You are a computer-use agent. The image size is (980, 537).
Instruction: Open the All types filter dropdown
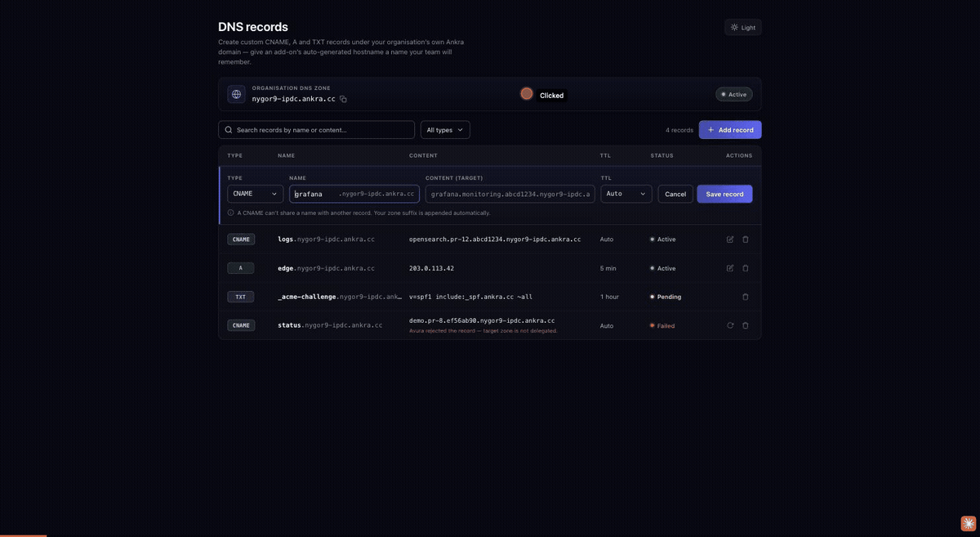tap(445, 130)
